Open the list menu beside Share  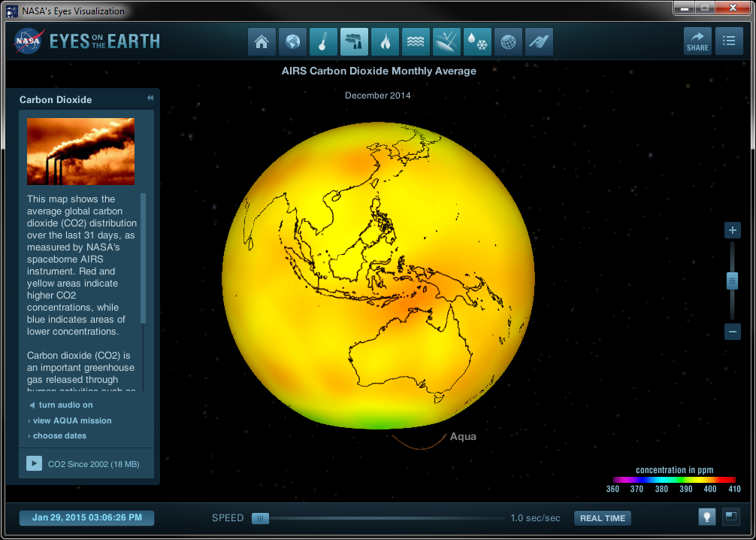pyautogui.click(x=728, y=41)
